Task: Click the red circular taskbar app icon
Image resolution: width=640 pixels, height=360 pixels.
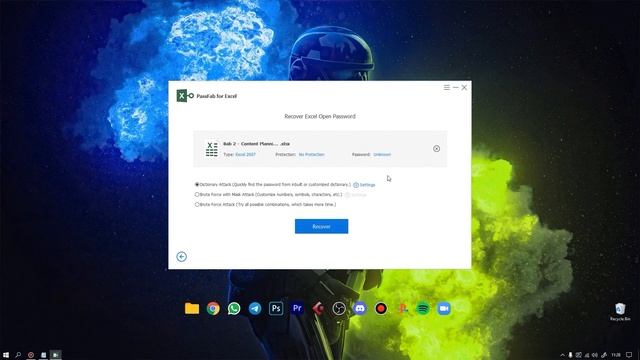Action: pyautogui.click(x=31, y=355)
